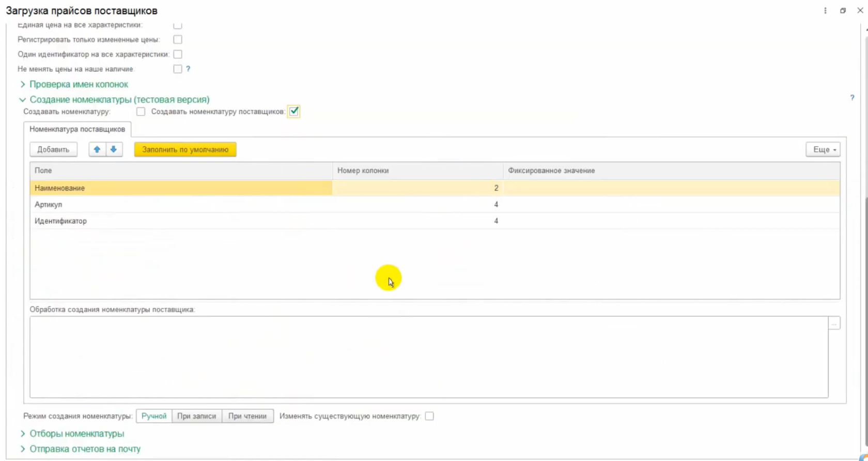Screen dimensions: 868x461
Task: Click column number cell for Идентификатор
Action: point(418,221)
